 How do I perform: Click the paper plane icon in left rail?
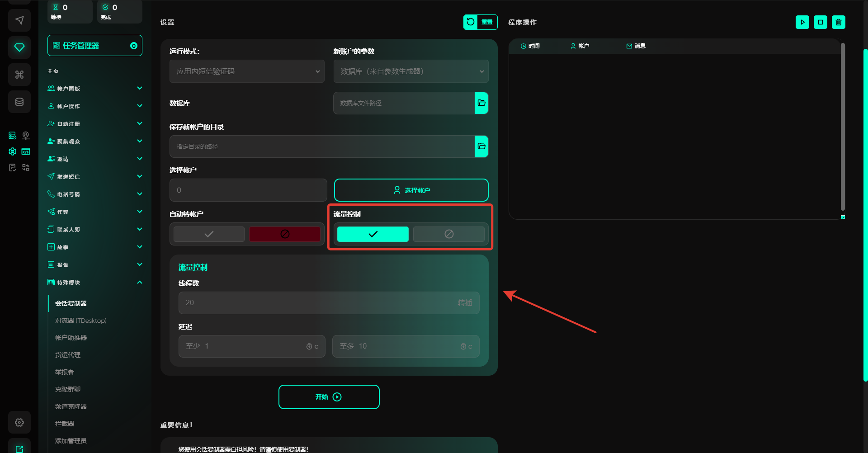pyautogui.click(x=19, y=20)
